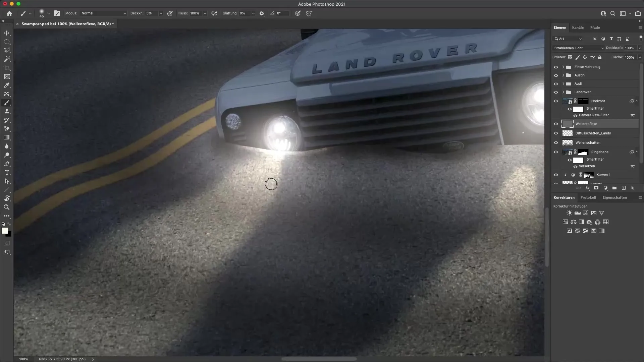
Task: Switch to the Kanäle tab
Action: tap(578, 27)
